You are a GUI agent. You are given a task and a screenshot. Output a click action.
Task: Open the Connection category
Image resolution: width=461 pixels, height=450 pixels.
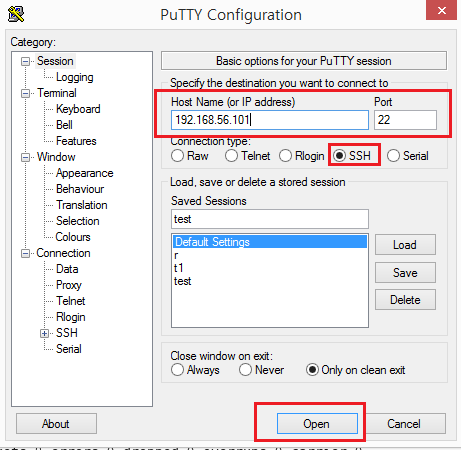[x=63, y=253]
